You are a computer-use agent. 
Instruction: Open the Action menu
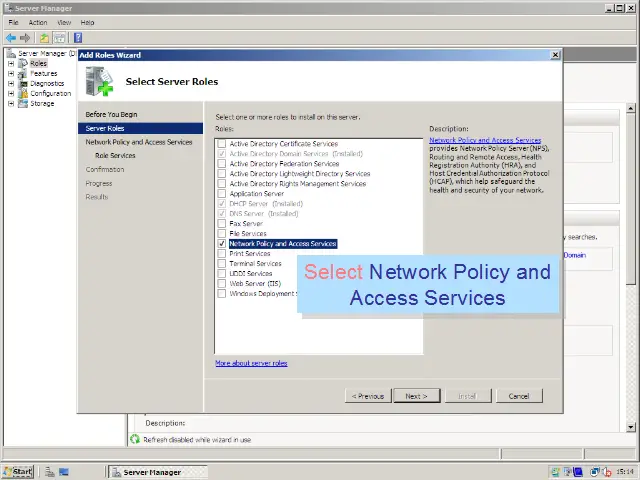click(x=38, y=22)
